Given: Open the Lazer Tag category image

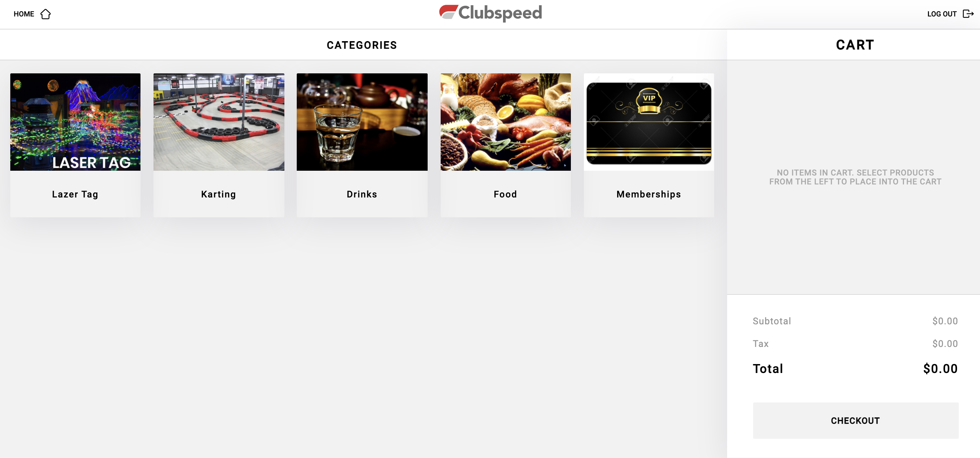Looking at the screenshot, I should click(75, 122).
